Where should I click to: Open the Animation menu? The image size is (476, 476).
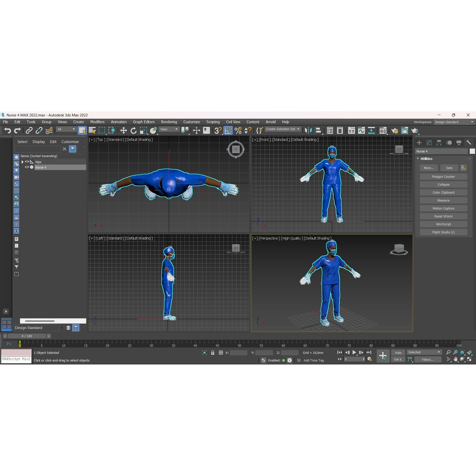pos(119,122)
